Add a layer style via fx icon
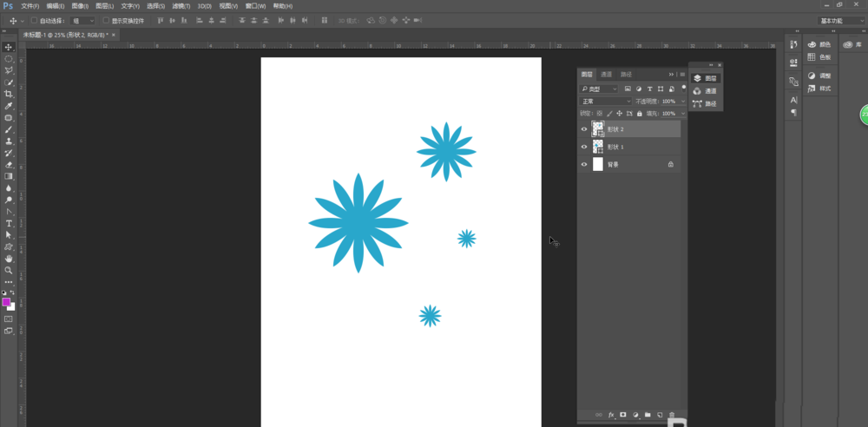 point(611,414)
